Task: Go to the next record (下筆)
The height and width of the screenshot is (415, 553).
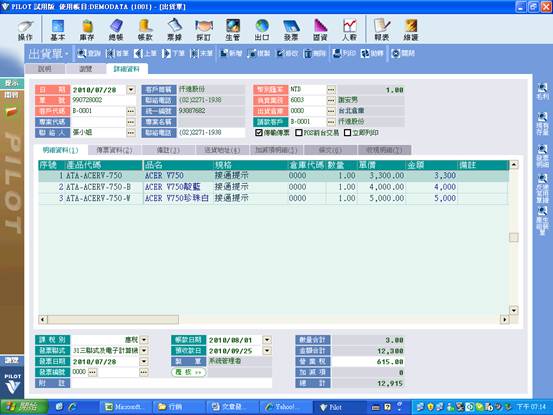Action: click(x=173, y=54)
